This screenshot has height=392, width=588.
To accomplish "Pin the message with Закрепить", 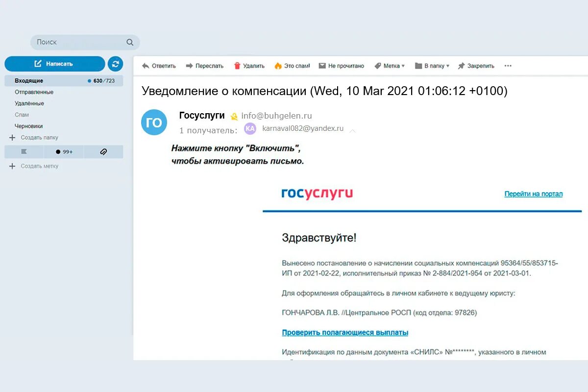I will 476,66.
